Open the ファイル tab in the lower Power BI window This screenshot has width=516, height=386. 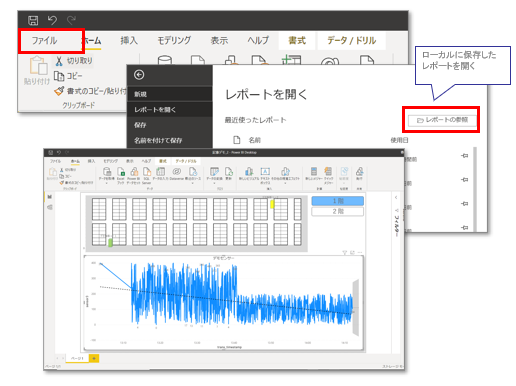pyautogui.click(x=55, y=161)
